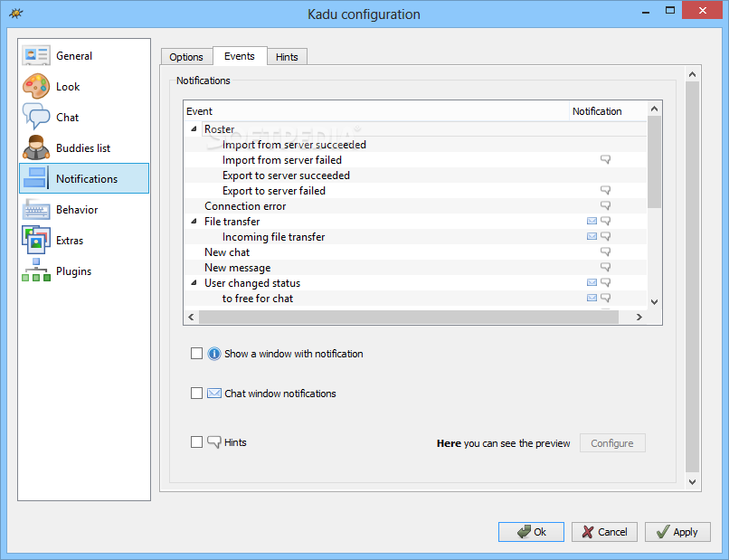This screenshot has width=729, height=560.
Task: Click the Notification column header
Action: [x=608, y=111]
